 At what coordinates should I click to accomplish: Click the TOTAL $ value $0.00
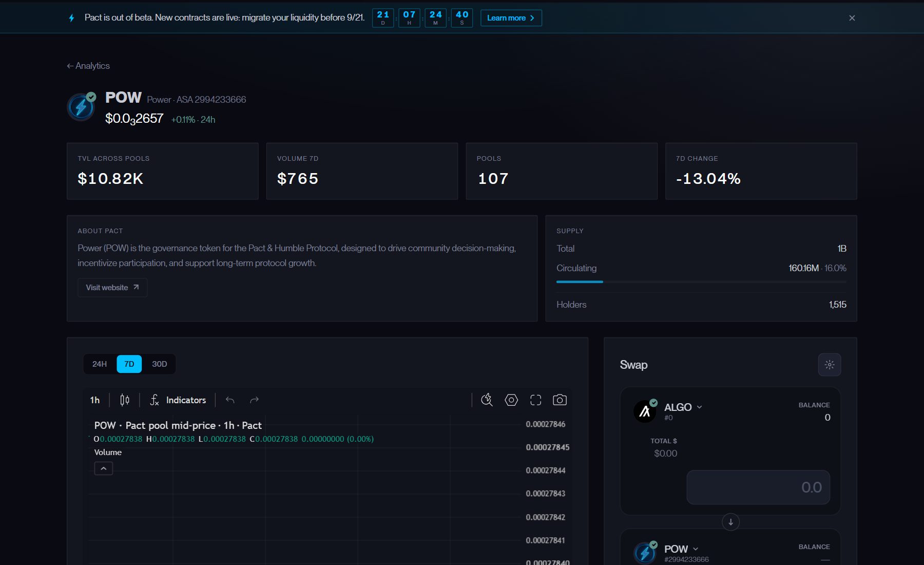665,454
